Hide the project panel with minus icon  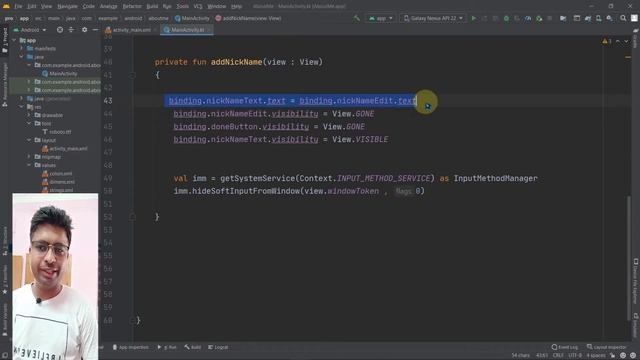pyautogui.click(x=95, y=30)
